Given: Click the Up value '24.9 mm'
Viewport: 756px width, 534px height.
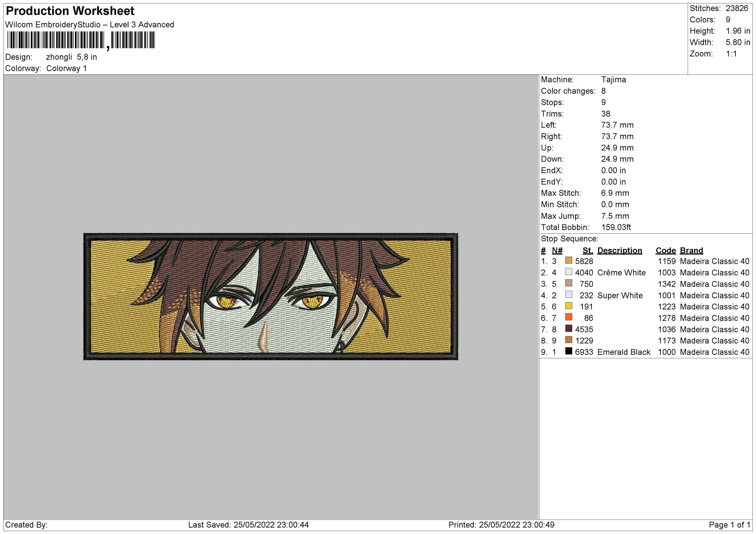Looking at the screenshot, I should point(617,148).
